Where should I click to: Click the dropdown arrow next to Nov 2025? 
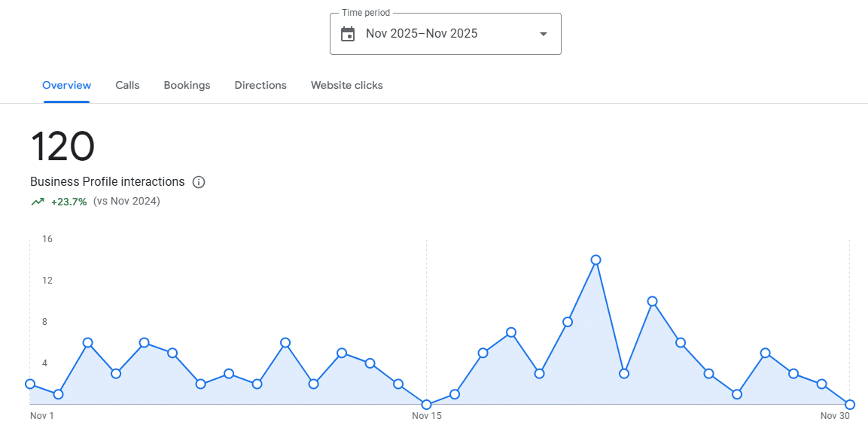[x=542, y=33]
